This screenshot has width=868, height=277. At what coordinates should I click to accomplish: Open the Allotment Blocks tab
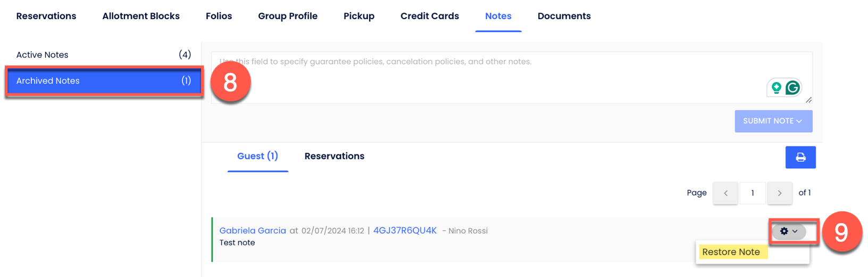[141, 16]
